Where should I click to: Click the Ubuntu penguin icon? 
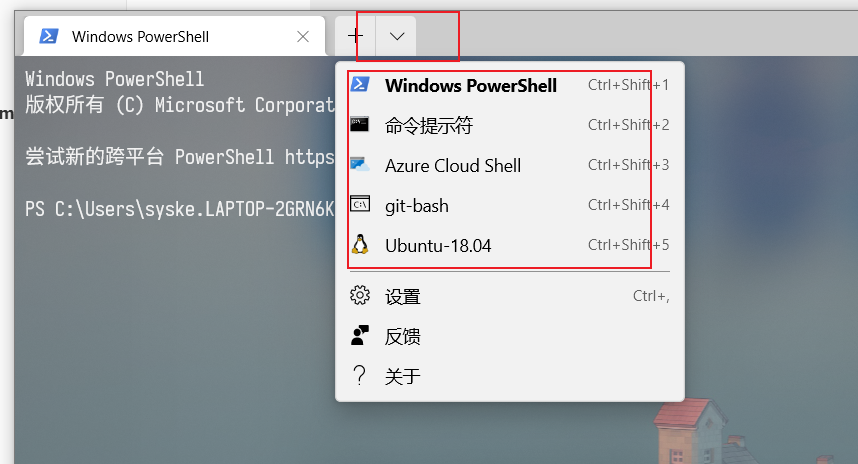(x=360, y=244)
